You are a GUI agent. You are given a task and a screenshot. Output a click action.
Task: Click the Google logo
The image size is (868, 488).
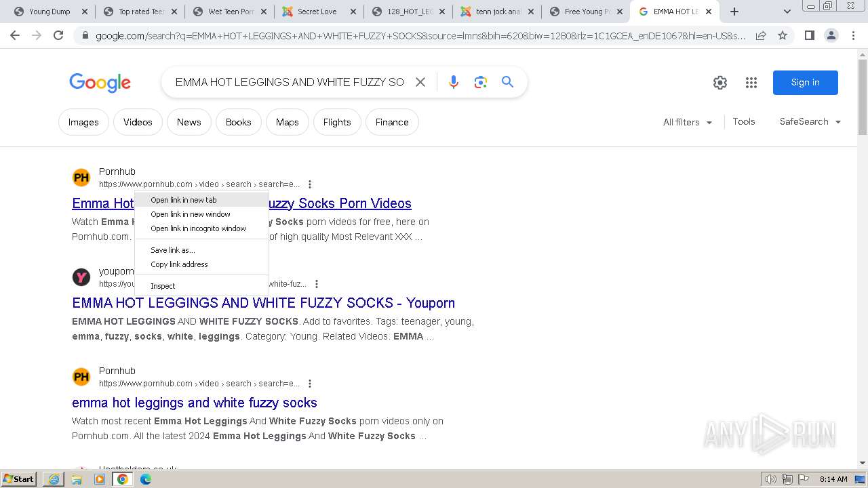coord(100,83)
